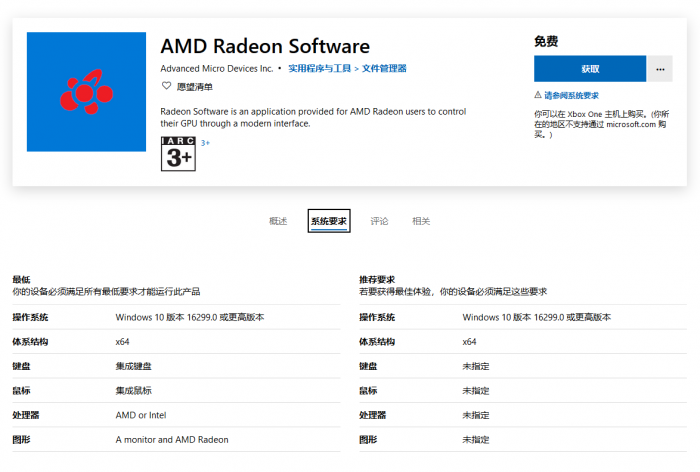Click recommended 鼠标 未指定 value

[x=476, y=391]
